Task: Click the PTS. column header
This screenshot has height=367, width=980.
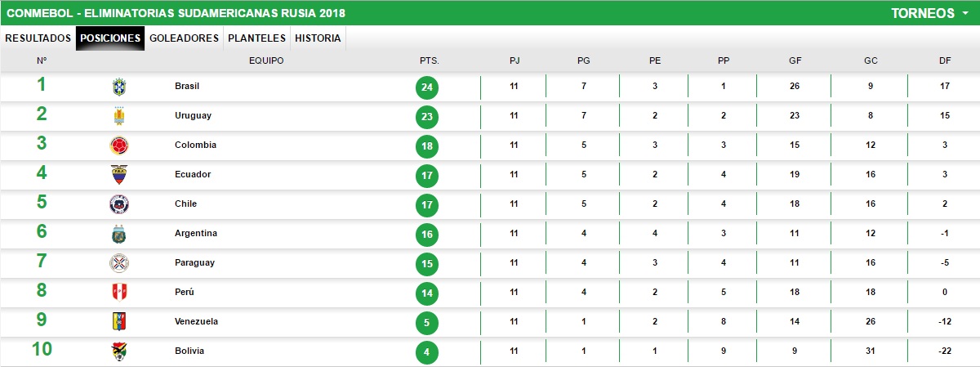Action: click(429, 60)
